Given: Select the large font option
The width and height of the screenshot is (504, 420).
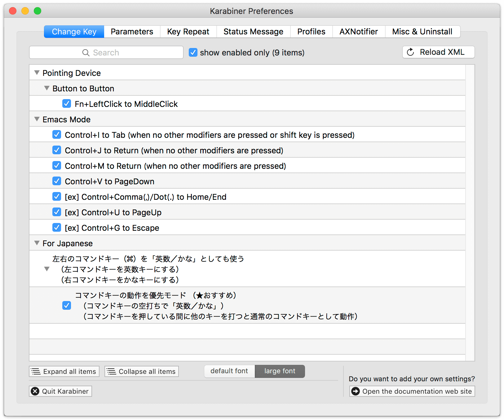Looking at the screenshot, I should [x=280, y=371].
